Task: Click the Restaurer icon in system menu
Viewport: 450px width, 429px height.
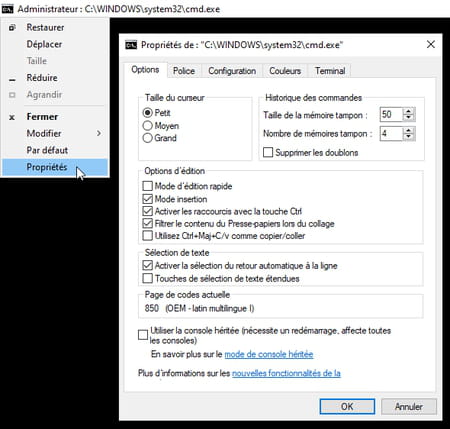Action: (x=12, y=27)
